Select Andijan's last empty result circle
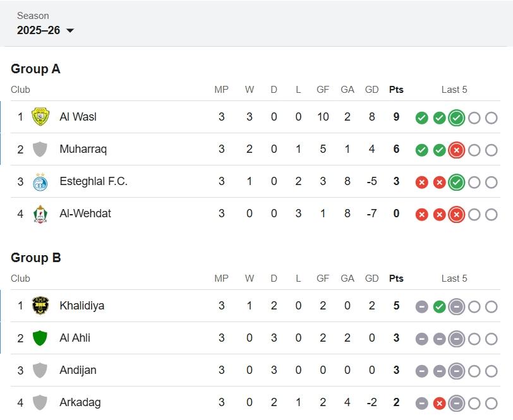The image size is (513, 420). click(x=491, y=371)
